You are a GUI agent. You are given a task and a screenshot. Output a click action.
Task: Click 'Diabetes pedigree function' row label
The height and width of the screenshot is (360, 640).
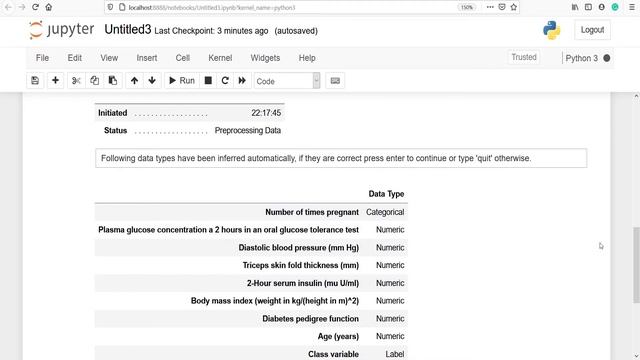[310, 319]
